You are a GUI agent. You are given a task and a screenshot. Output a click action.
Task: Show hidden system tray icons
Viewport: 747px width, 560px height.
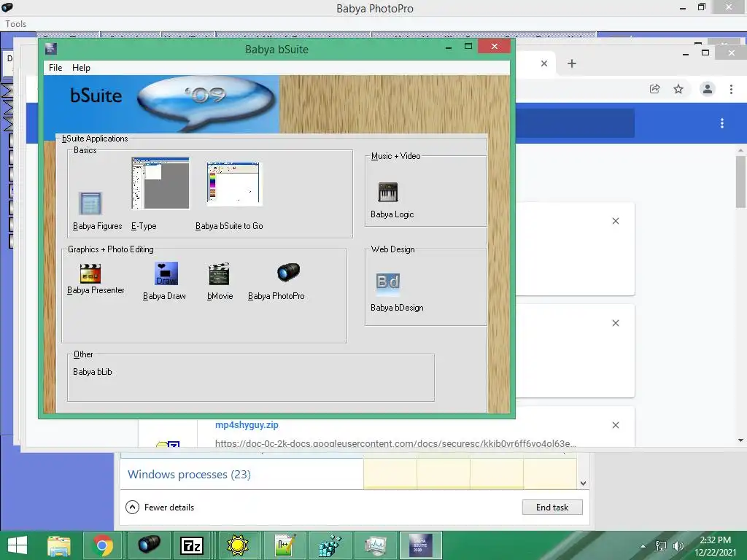tap(643, 546)
